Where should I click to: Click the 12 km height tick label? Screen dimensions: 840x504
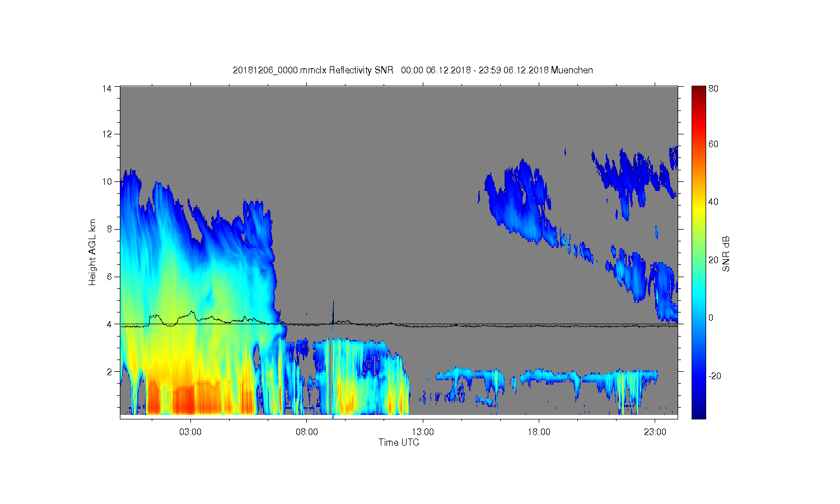coord(108,134)
